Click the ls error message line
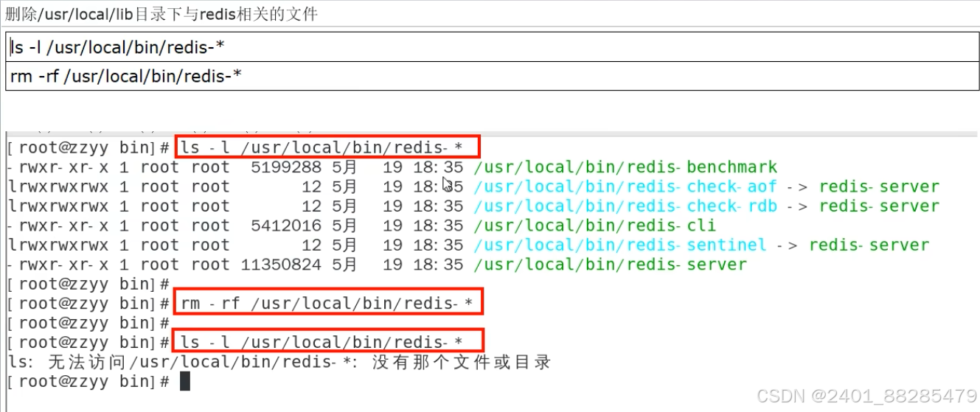The width and height of the screenshot is (980, 412). click(280, 362)
